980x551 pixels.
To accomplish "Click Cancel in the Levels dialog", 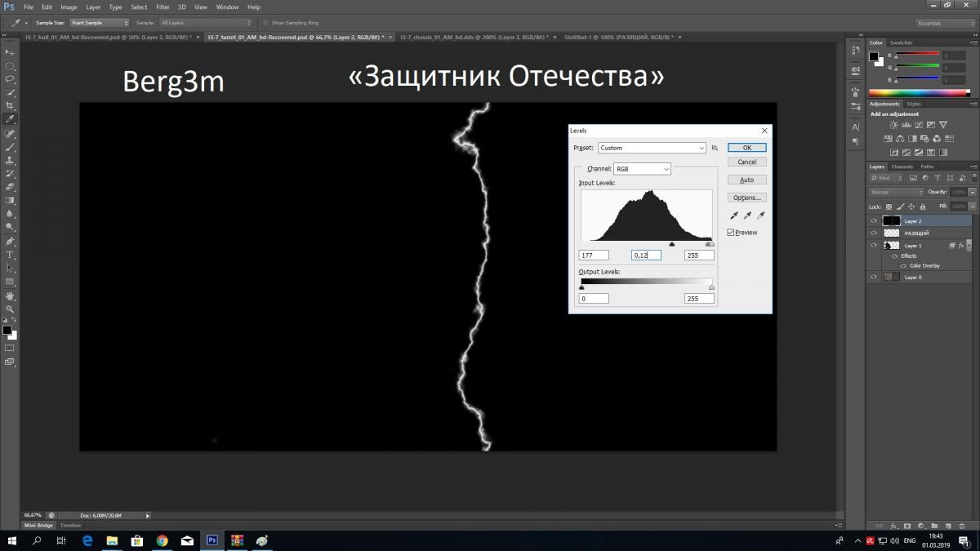I will [x=746, y=162].
